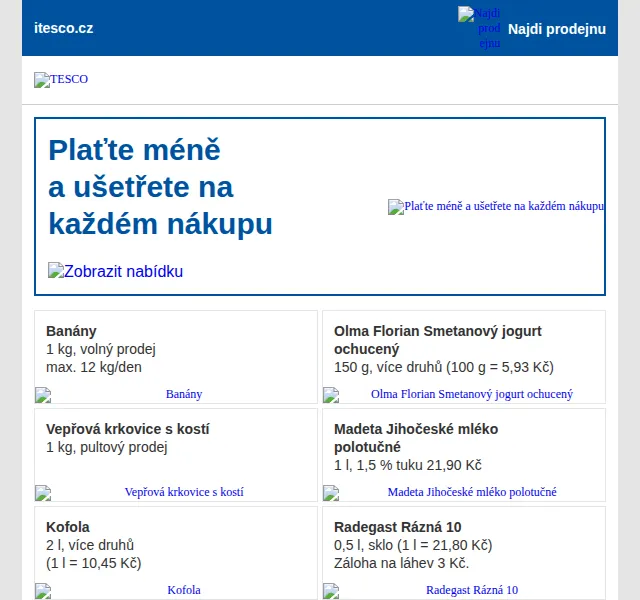Screen dimensions: 640x600
Task: Open the Vepřová krkovice s kostí image link
Action: 184,492
